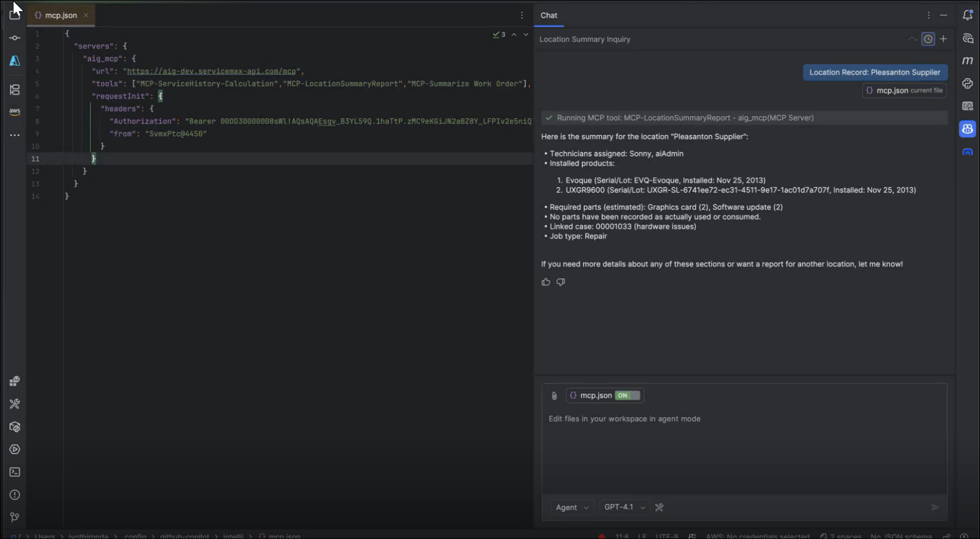980x539 pixels.
Task: Open Notifications bell in right sidebar
Action: pos(967,15)
